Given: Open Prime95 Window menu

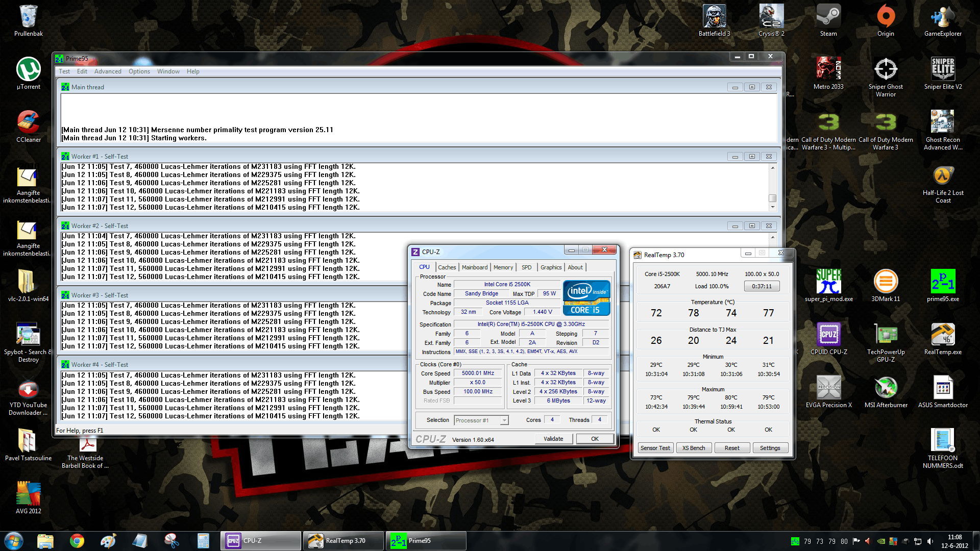Looking at the screenshot, I should (x=168, y=71).
